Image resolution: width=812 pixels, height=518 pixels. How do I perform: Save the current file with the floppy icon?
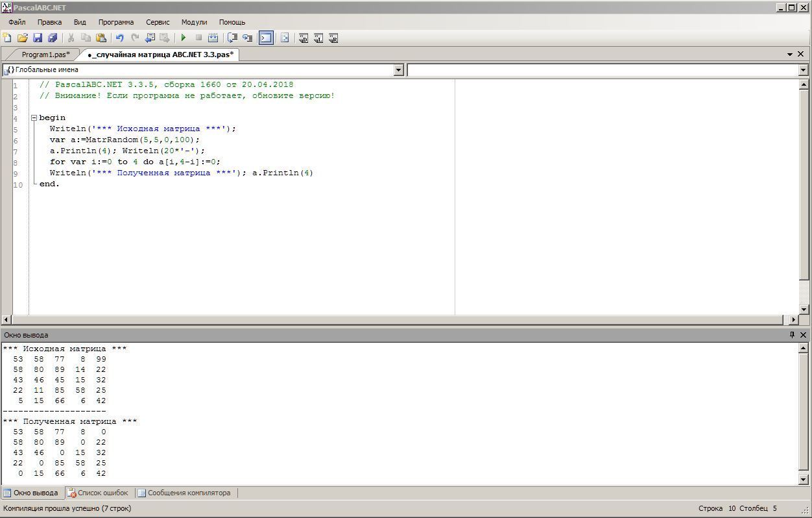(x=37, y=38)
